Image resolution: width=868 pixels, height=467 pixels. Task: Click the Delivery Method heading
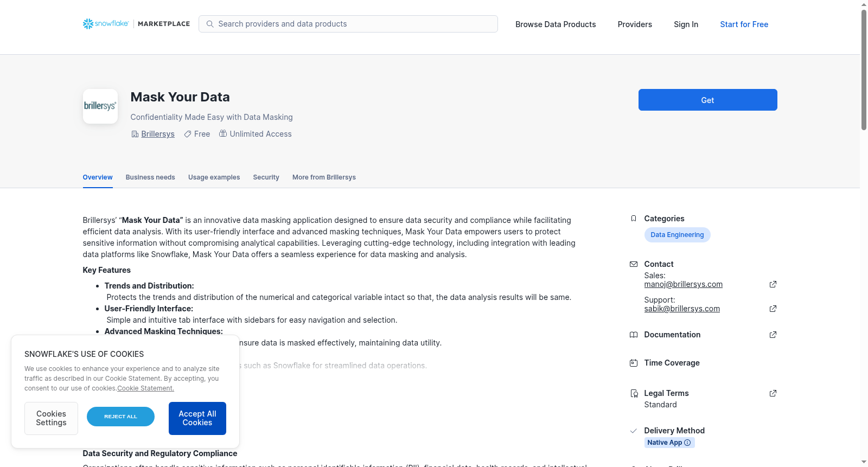[x=674, y=431]
